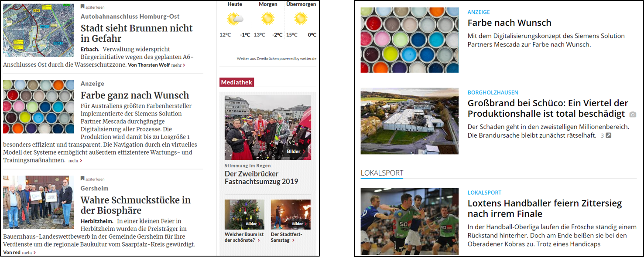Click the Übermorgen sun weather icon
644x257 pixels.
tap(301, 18)
